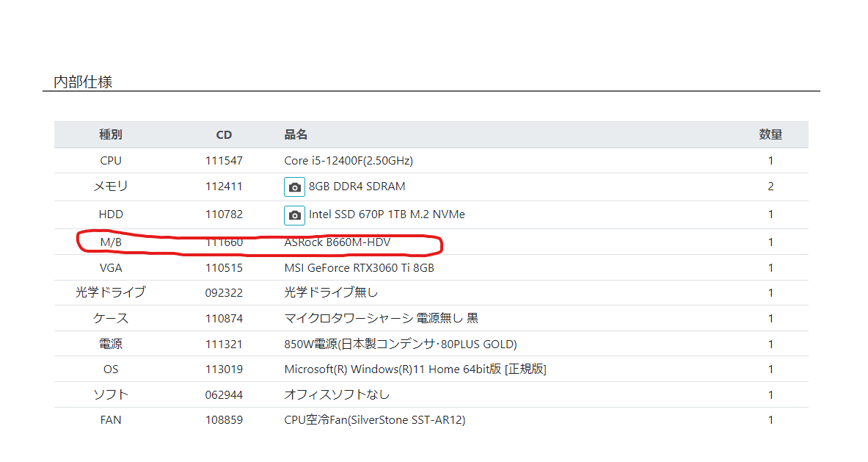Open photo icon for Intel SSD 670P

click(294, 215)
